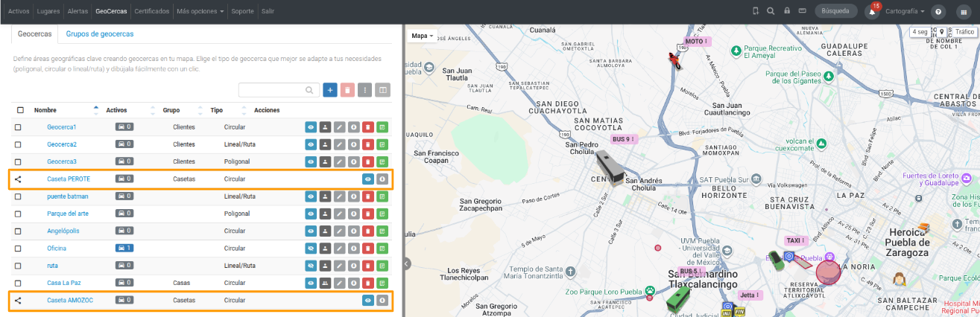Open the apps grid icon in top bar

964,12
